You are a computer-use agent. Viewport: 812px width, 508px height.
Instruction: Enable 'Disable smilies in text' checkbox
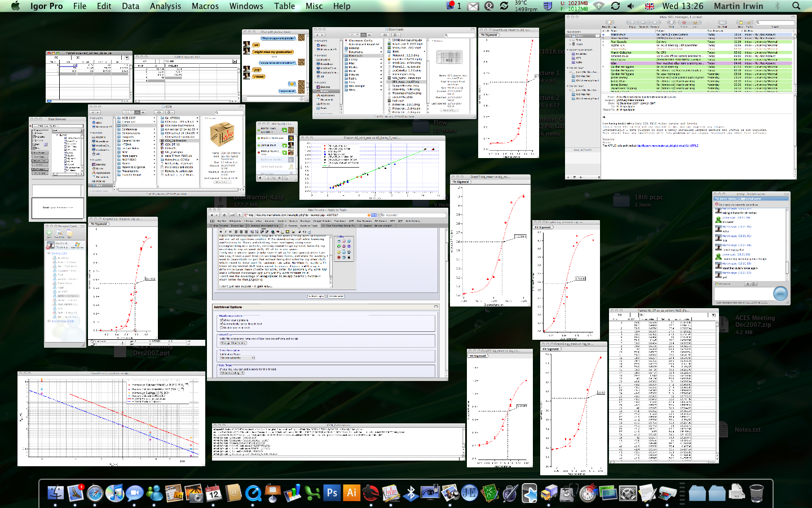(x=221, y=327)
